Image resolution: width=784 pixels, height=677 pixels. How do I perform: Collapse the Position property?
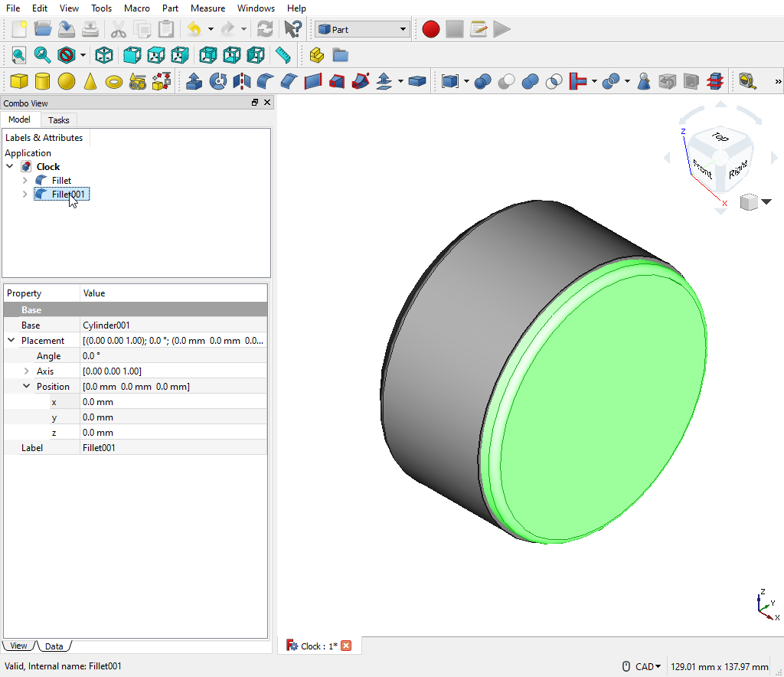pos(27,386)
